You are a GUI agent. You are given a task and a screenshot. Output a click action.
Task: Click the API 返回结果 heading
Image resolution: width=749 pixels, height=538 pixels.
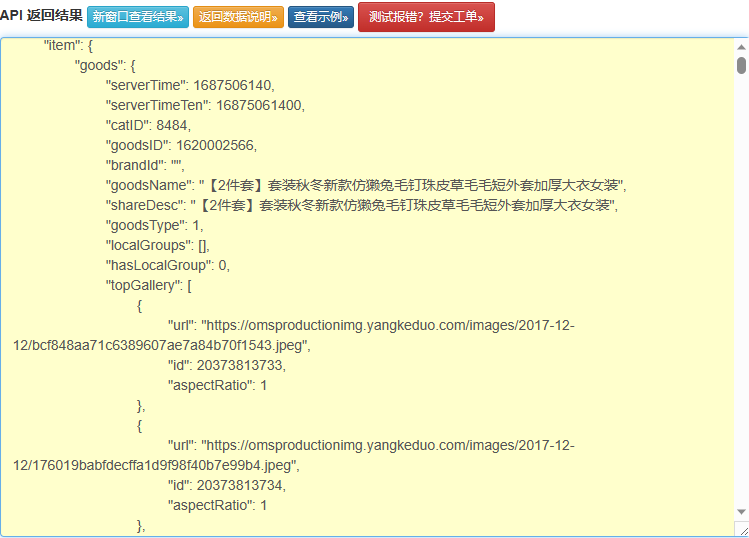pyautogui.click(x=41, y=15)
